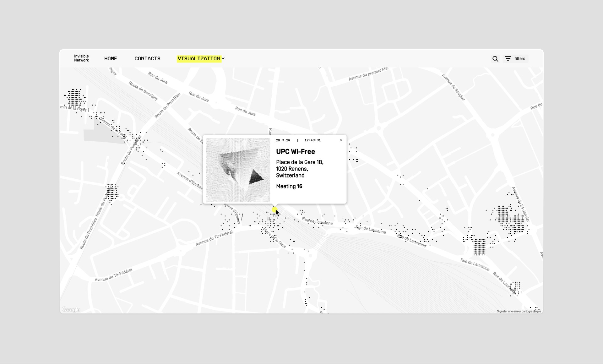
Task: Close the UPC Wi-Free popup
Action: (x=341, y=140)
